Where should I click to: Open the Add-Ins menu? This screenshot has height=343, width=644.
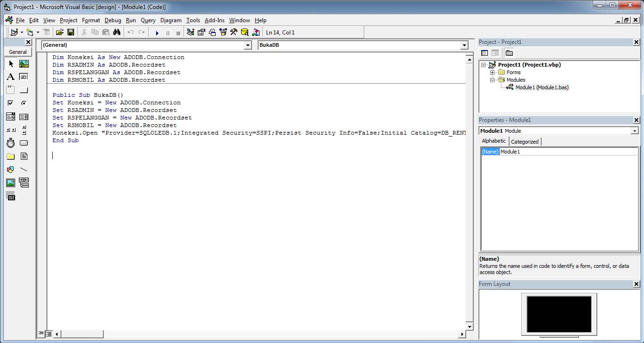[x=215, y=20]
